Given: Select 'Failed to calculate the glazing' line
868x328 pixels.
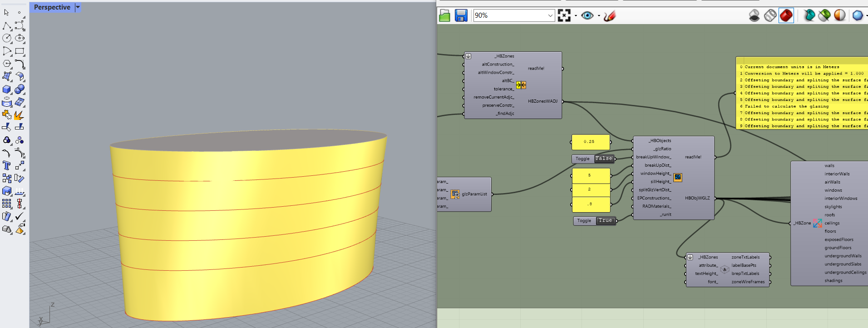Looking at the screenshot, I should click(786, 106).
